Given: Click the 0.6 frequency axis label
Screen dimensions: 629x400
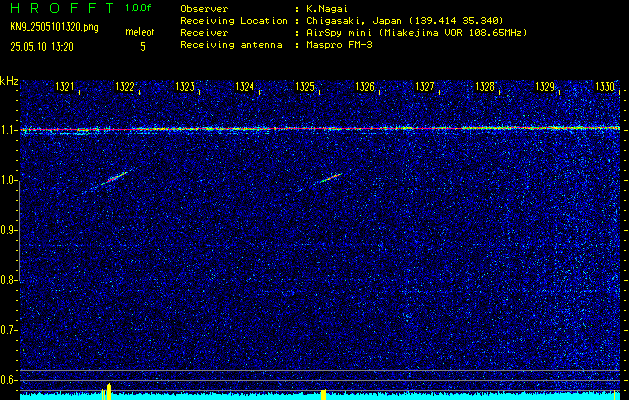Looking at the screenshot, I should (x=7, y=380).
